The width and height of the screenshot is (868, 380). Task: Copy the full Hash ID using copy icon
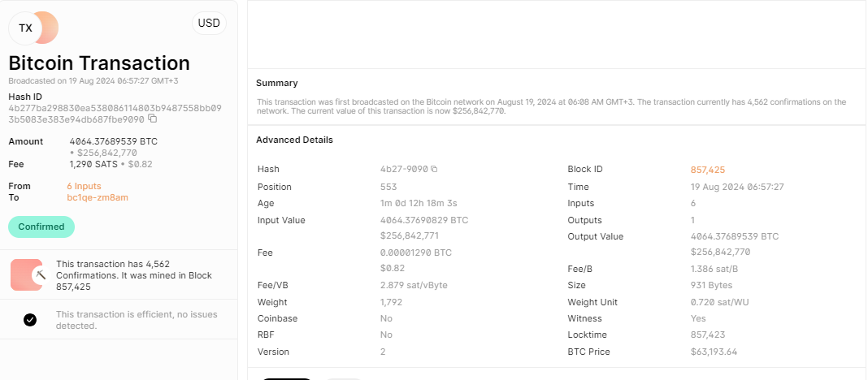point(152,119)
